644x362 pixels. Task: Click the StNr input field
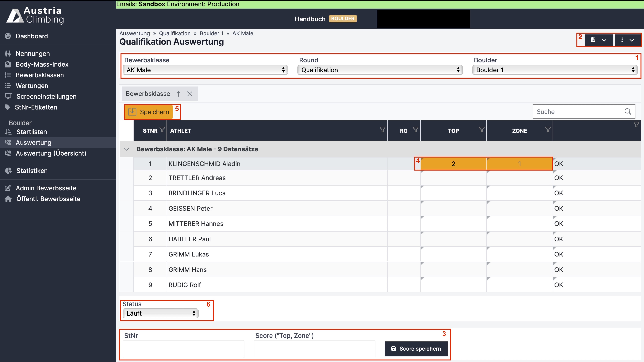point(183,348)
